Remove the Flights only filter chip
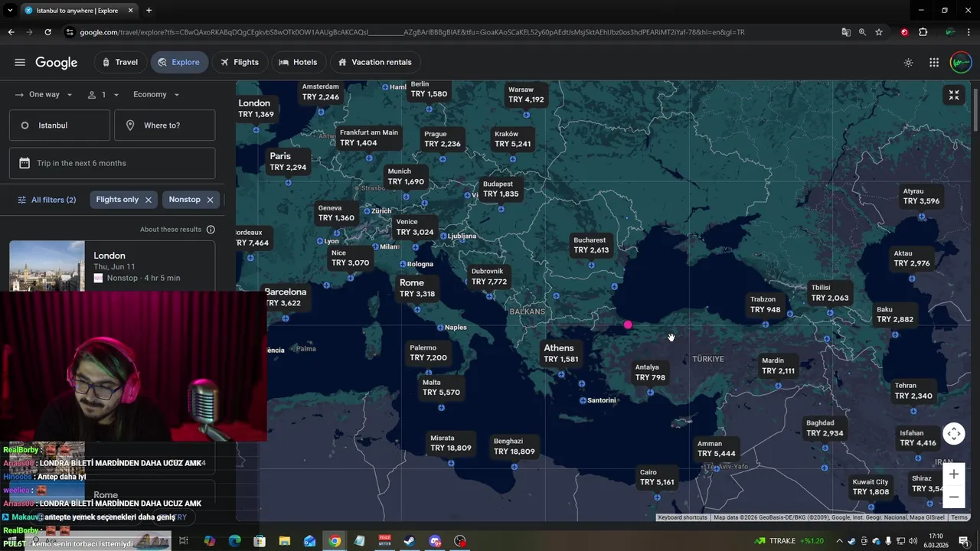The width and height of the screenshot is (980, 551). point(149,200)
